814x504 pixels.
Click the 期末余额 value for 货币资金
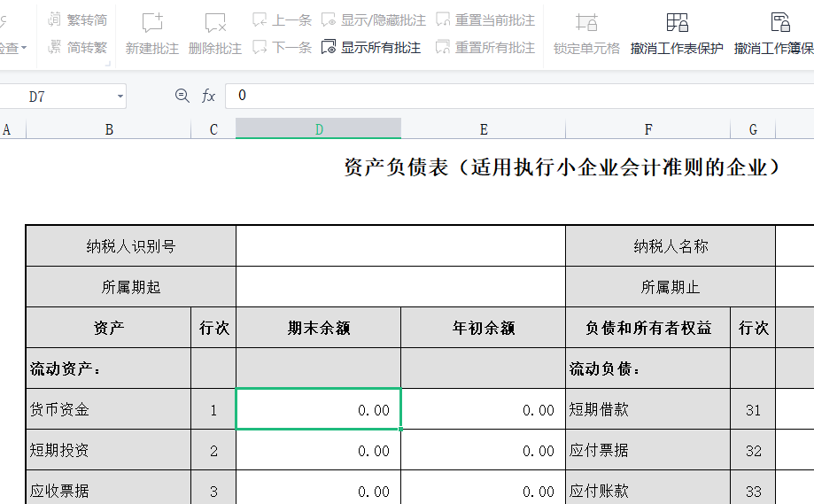318,409
